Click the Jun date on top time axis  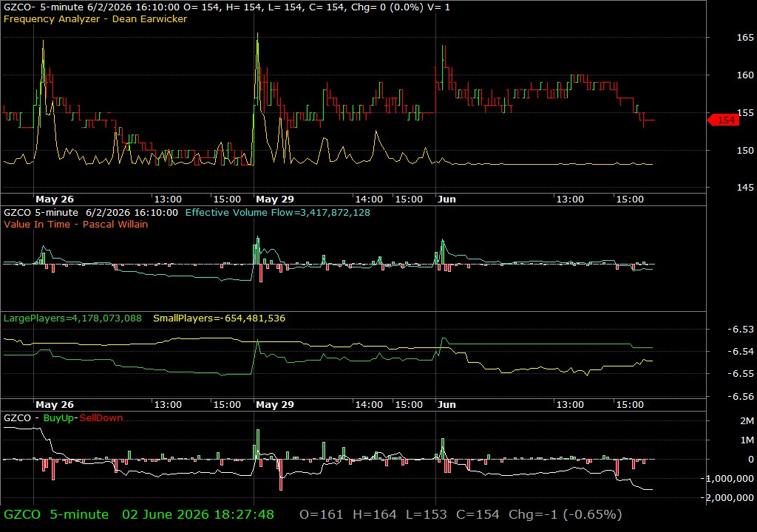447,199
